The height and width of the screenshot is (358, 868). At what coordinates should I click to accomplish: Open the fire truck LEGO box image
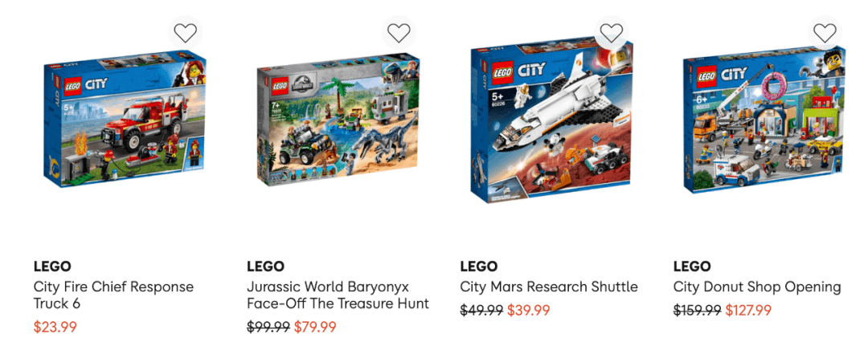125,119
